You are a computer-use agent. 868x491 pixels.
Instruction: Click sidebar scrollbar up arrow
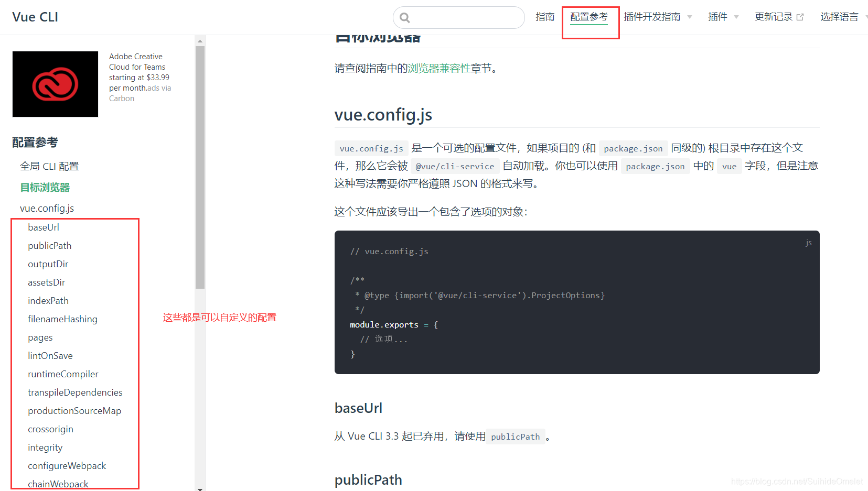click(200, 40)
